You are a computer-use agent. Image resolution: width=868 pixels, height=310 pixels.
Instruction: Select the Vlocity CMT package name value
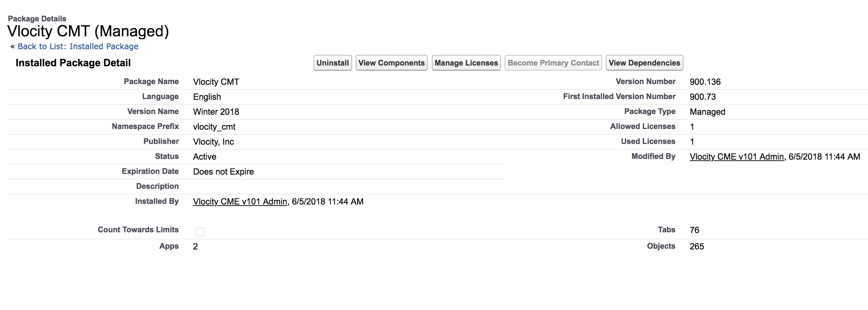[x=216, y=82]
